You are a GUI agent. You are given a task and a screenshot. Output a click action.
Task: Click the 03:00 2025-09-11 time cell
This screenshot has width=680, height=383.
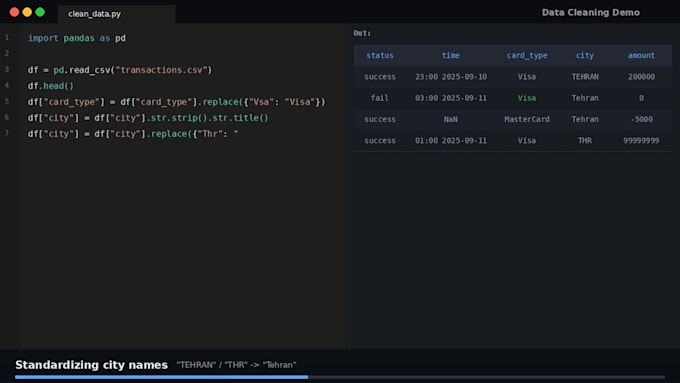tap(451, 98)
